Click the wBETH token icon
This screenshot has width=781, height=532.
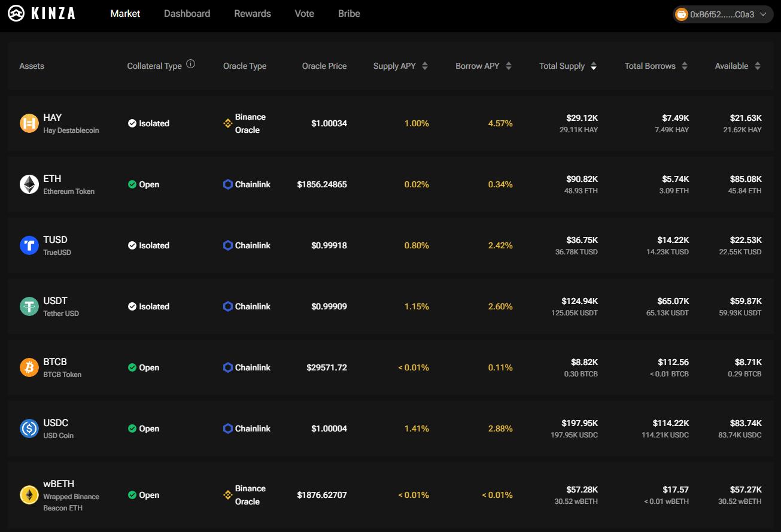(x=29, y=495)
